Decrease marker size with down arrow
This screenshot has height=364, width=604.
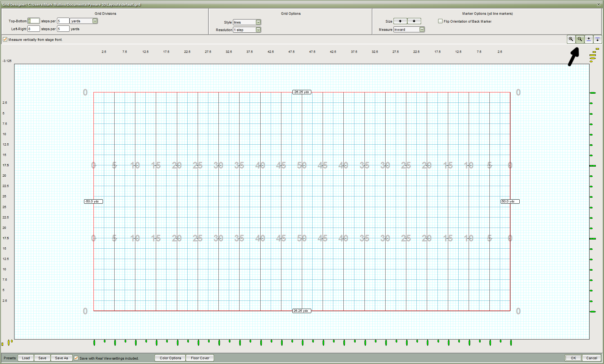[x=414, y=21]
